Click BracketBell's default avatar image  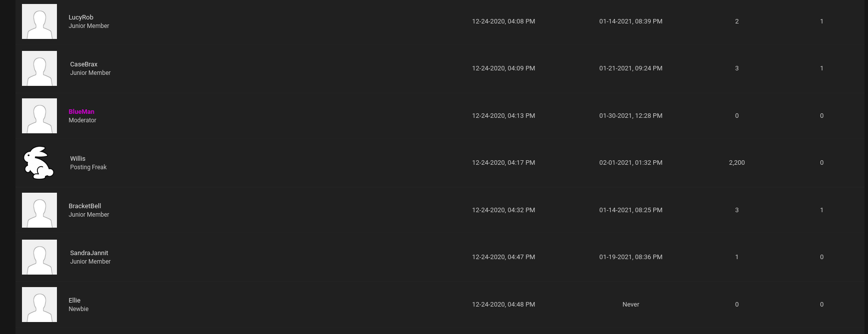point(39,210)
